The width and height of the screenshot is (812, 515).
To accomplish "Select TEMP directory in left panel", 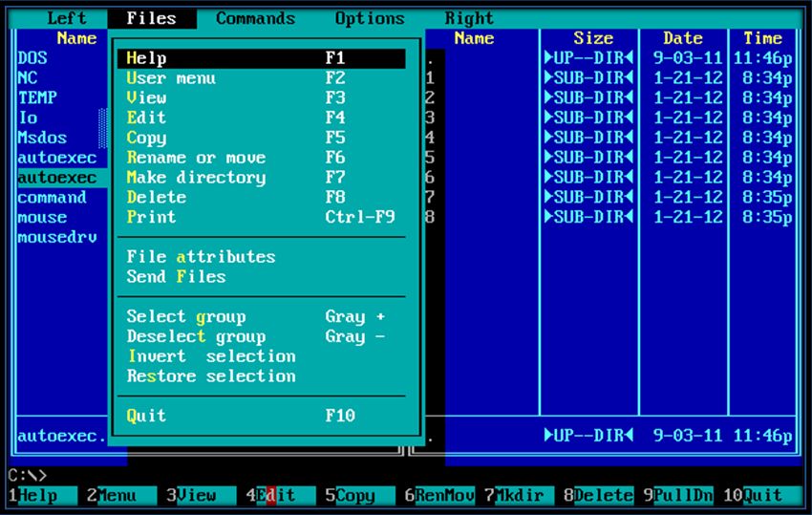I will point(37,97).
